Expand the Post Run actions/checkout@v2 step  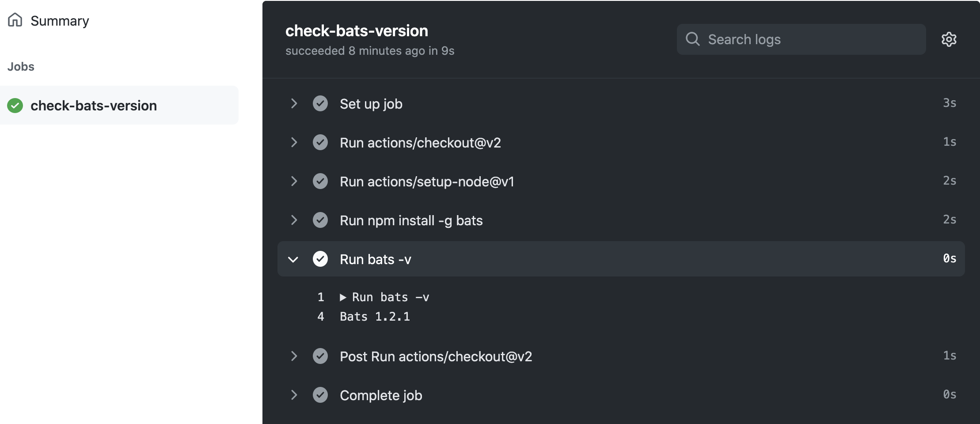294,356
